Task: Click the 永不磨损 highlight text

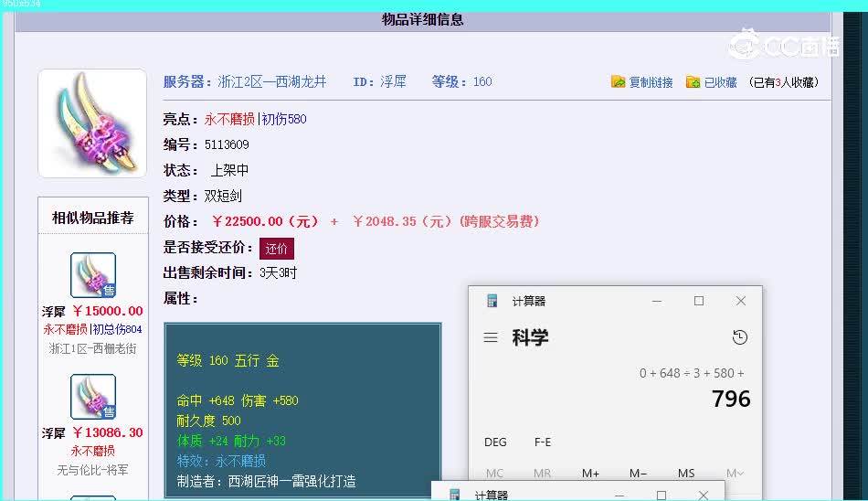Action: pyautogui.click(x=229, y=119)
